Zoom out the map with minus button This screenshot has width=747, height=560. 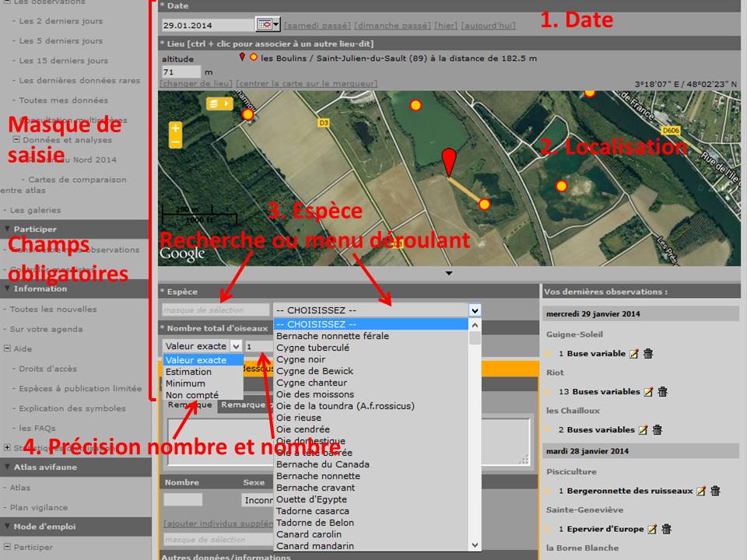coord(175,142)
